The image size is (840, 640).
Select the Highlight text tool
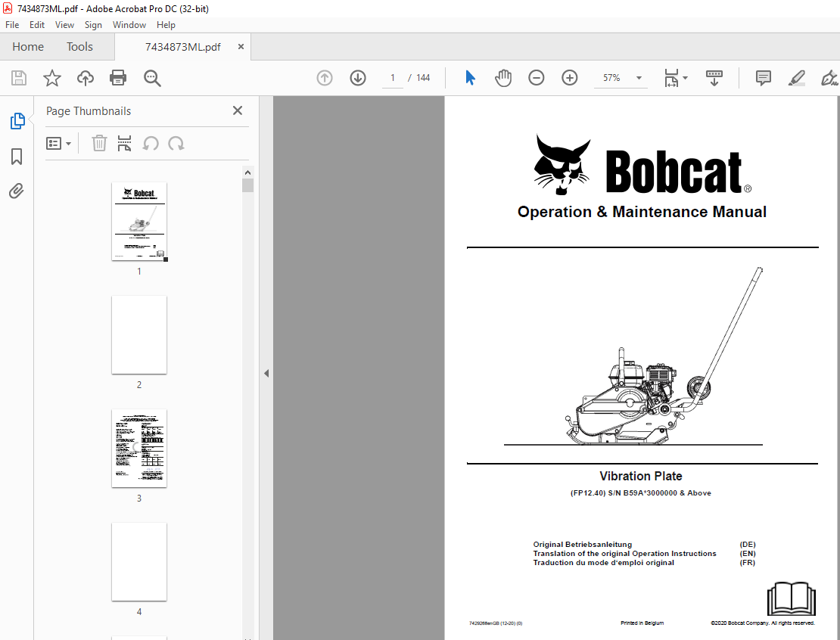[797, 78]
